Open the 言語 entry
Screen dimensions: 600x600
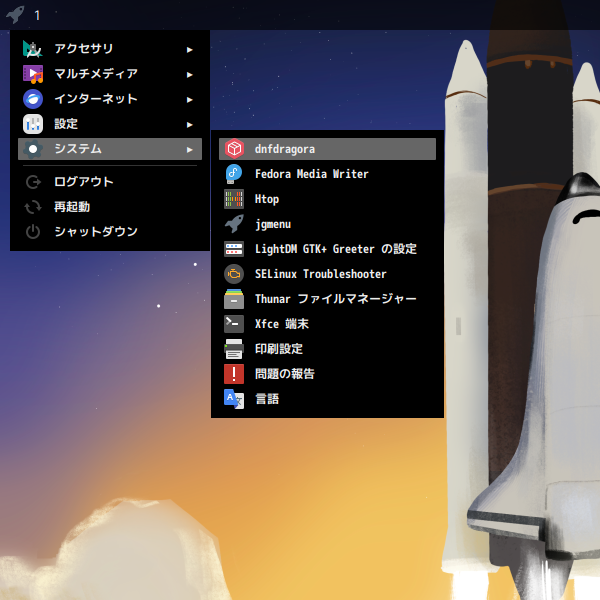[x=327, y=399]
